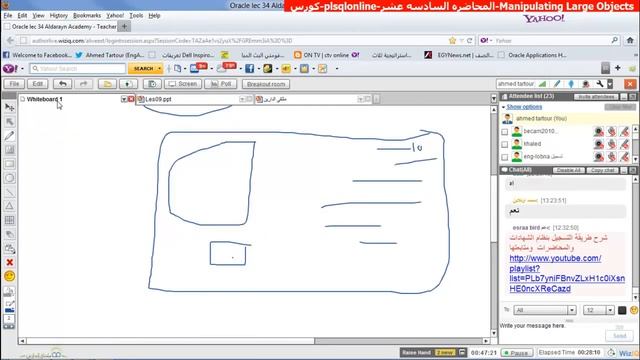The image size is (640, 360).
Task: Toggle the pencil permission for becam2010
Action: coord(624,131)
